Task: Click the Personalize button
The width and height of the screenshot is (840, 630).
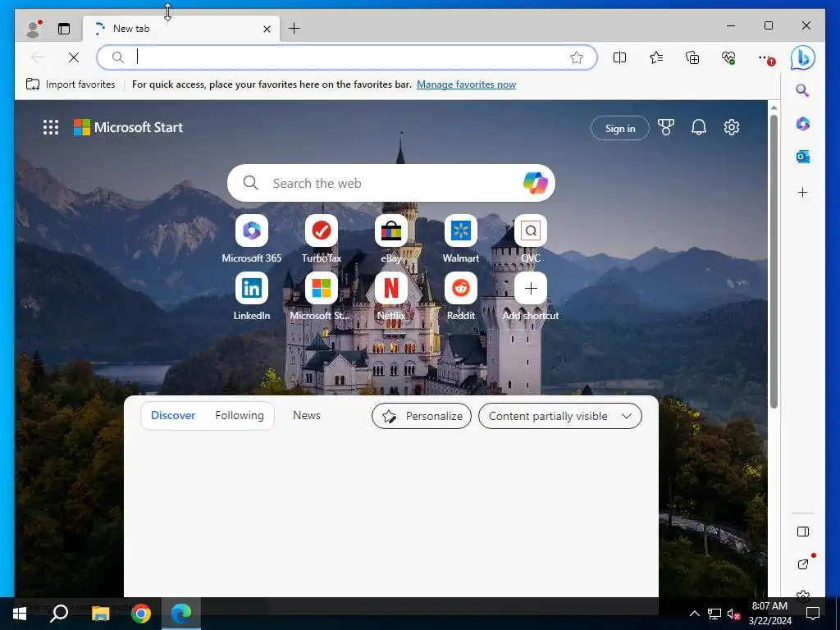Action: tap(422, 416)
